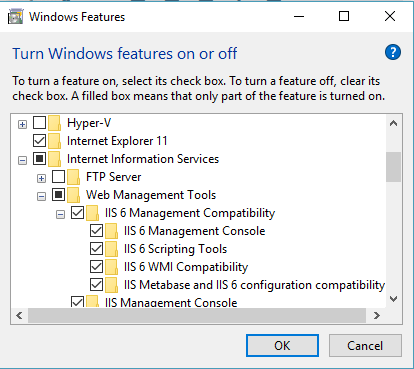414x369 pixels.
Task: Click the horizontal scrollbar left arrow
Action: 19,315
